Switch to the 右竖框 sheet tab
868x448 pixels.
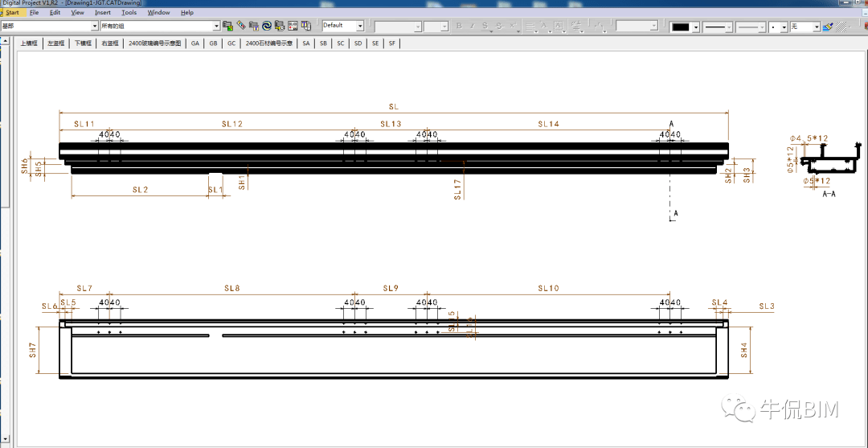click(110, 43)
